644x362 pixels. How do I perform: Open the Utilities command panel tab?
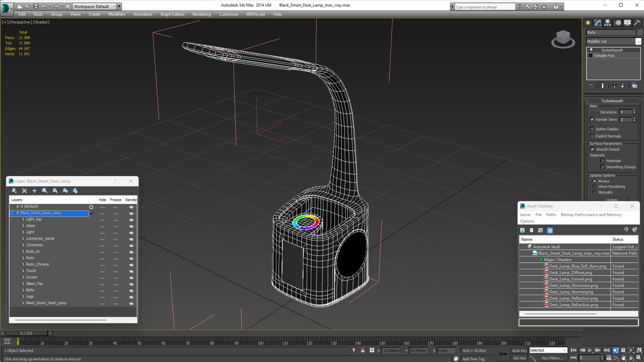pyautogui.click(x=637, y=23)
